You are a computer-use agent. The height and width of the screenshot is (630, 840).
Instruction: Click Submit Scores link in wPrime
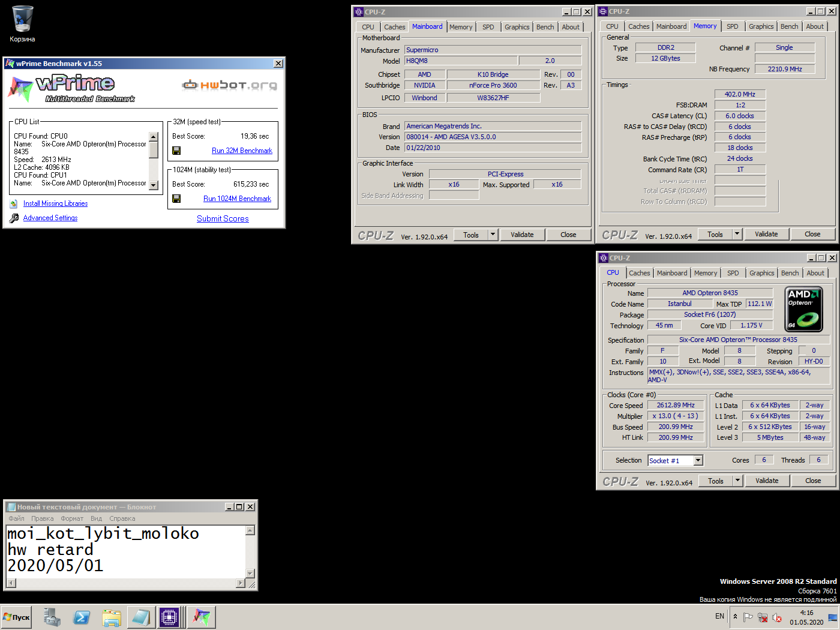(223, 218)
